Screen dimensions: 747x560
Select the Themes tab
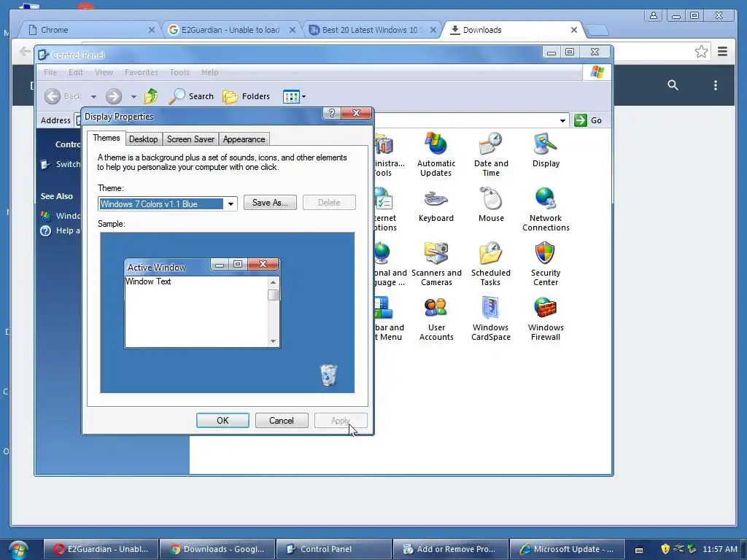pos(107,138)
